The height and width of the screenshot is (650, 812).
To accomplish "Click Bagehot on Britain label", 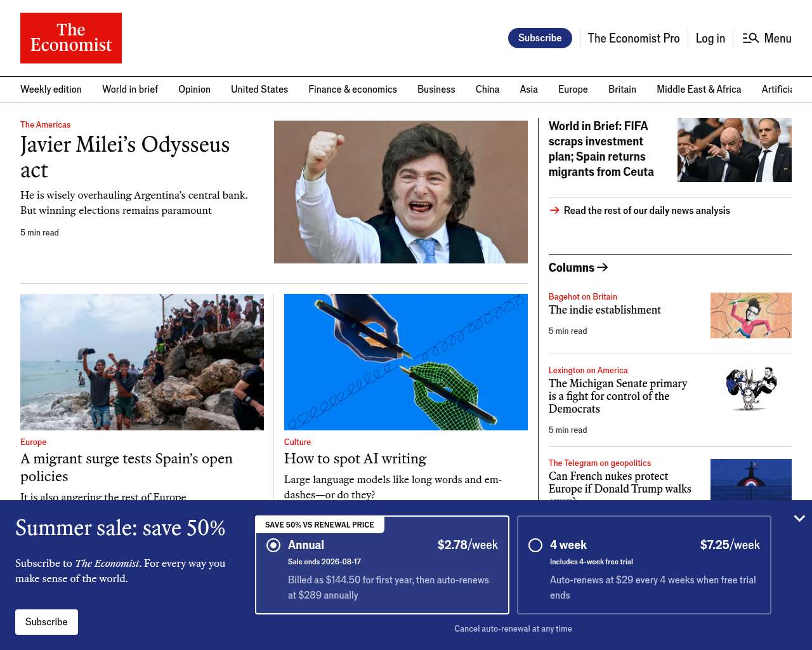I will click(583, 296).
